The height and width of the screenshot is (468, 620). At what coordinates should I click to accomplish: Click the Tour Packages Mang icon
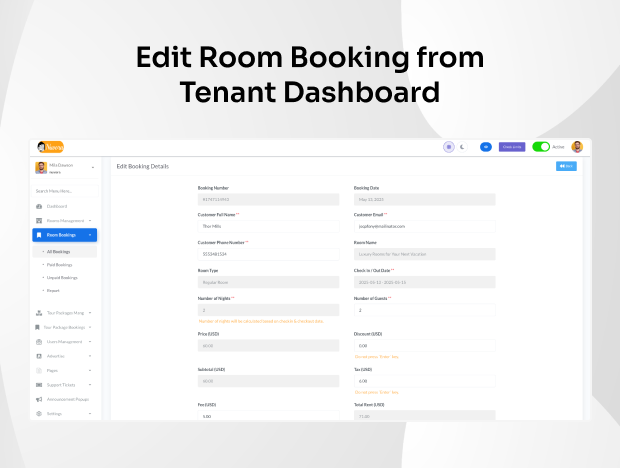[39, 313]
